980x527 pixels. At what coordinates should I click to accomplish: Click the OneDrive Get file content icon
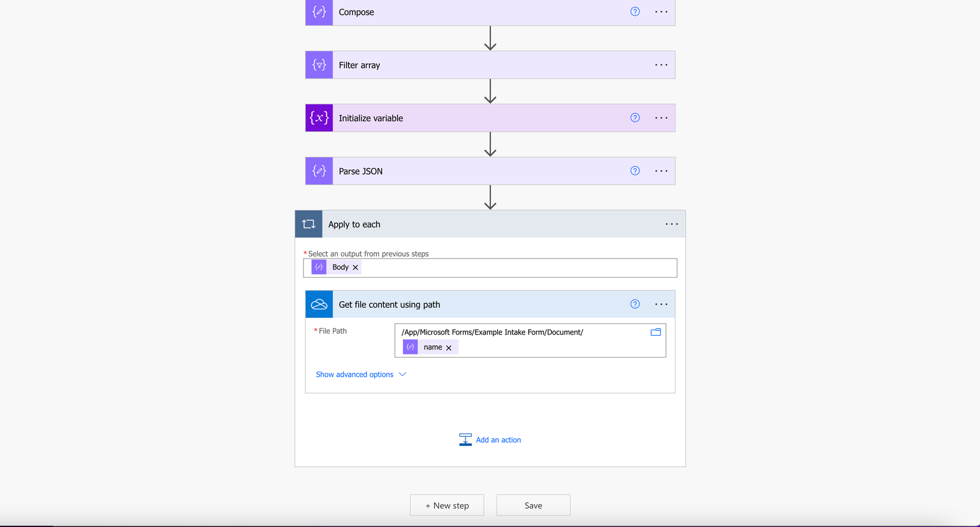tap(319, 304)
